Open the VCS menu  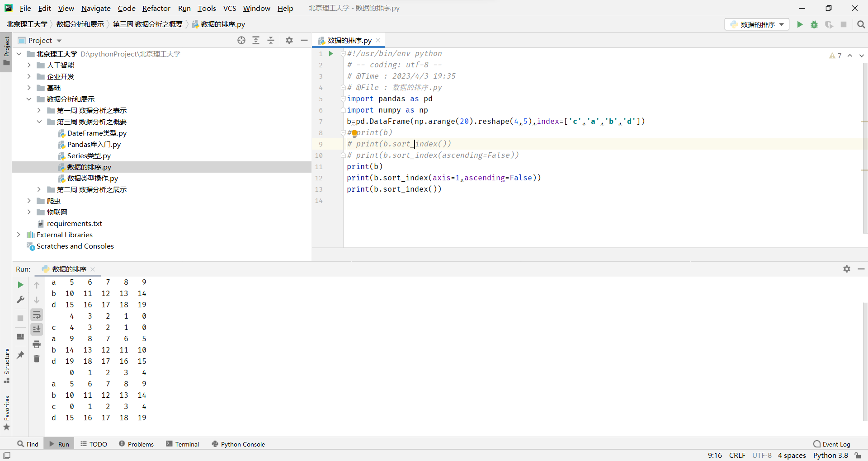click(x=230, y=8)
